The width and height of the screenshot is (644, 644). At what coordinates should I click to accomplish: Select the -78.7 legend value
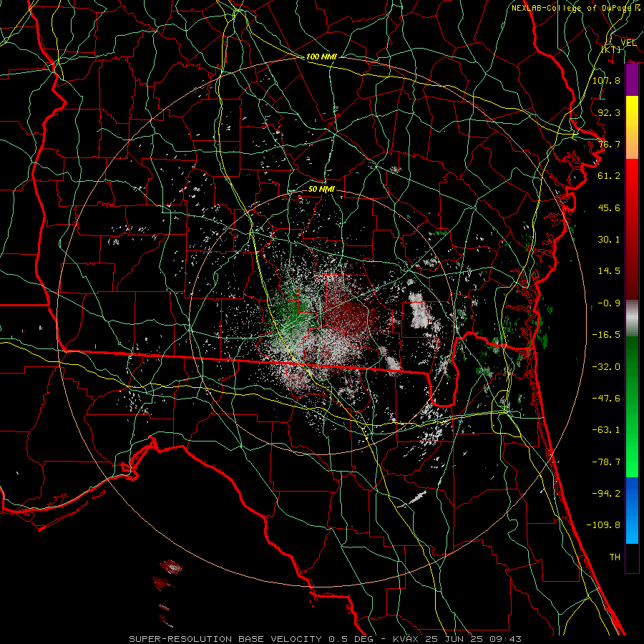[606, 462]
